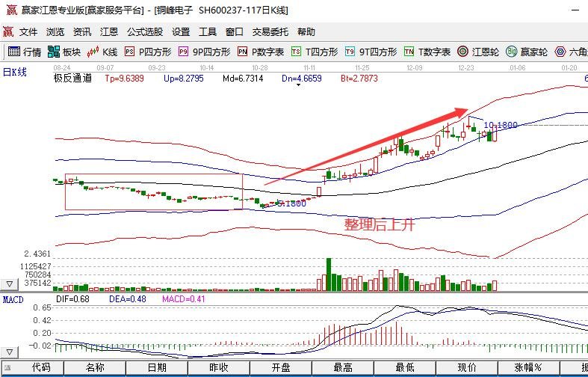The width and height of the screenshot is (588, 377).
Task: Open the 行情 quotes view icon
Action: (14, 52)
